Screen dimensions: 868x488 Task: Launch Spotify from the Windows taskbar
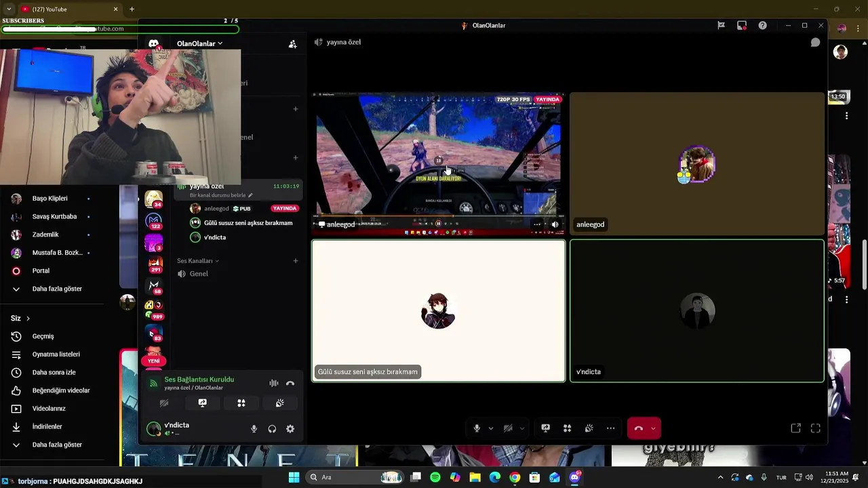click(435, 477)
